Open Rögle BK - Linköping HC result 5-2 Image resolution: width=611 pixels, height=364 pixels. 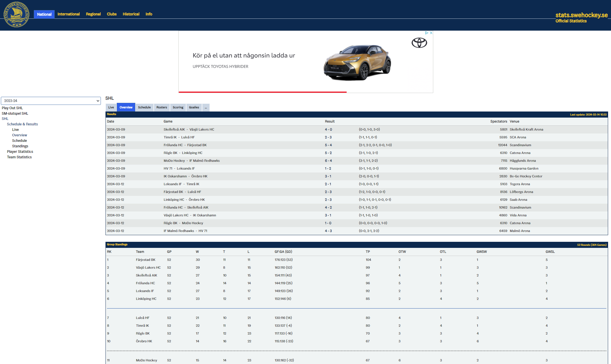point(328,153)
